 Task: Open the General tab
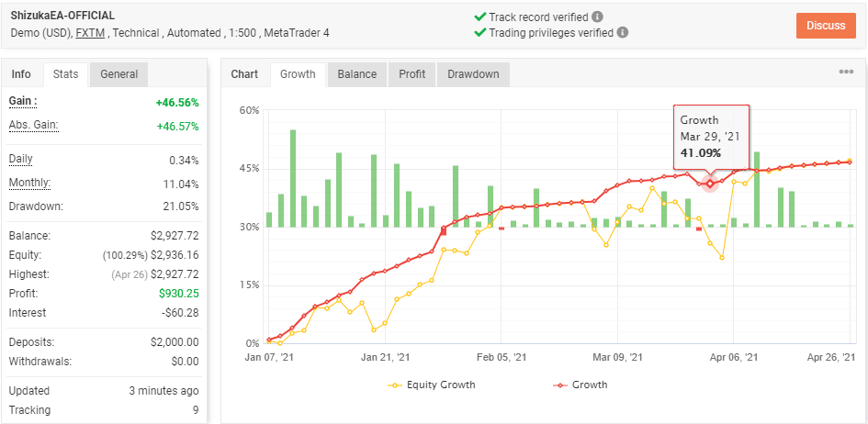click(119, 74)
